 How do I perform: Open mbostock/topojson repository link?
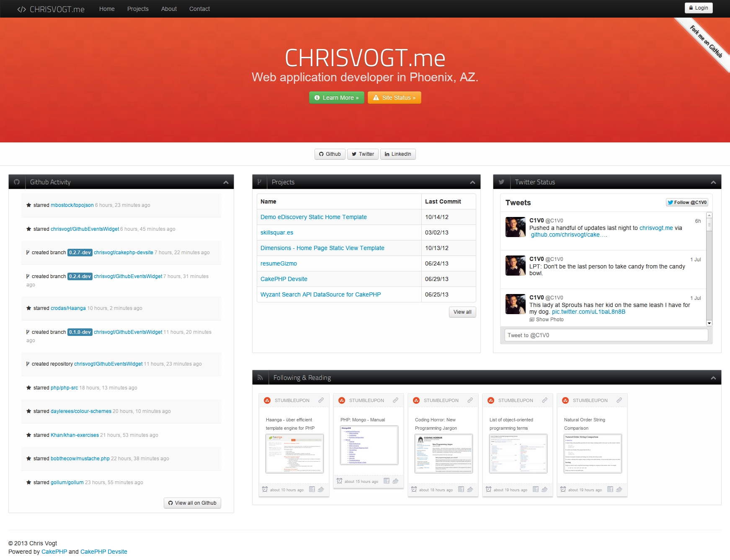72,205
